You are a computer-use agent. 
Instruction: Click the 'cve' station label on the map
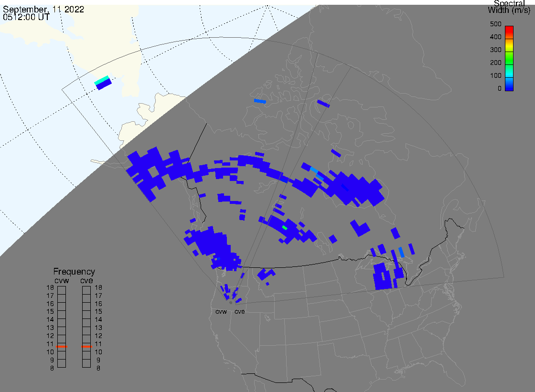coord(239,312)
